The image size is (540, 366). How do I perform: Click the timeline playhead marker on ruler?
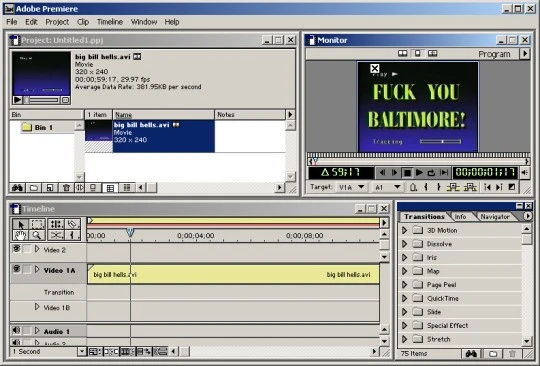[x=130, y=232]
